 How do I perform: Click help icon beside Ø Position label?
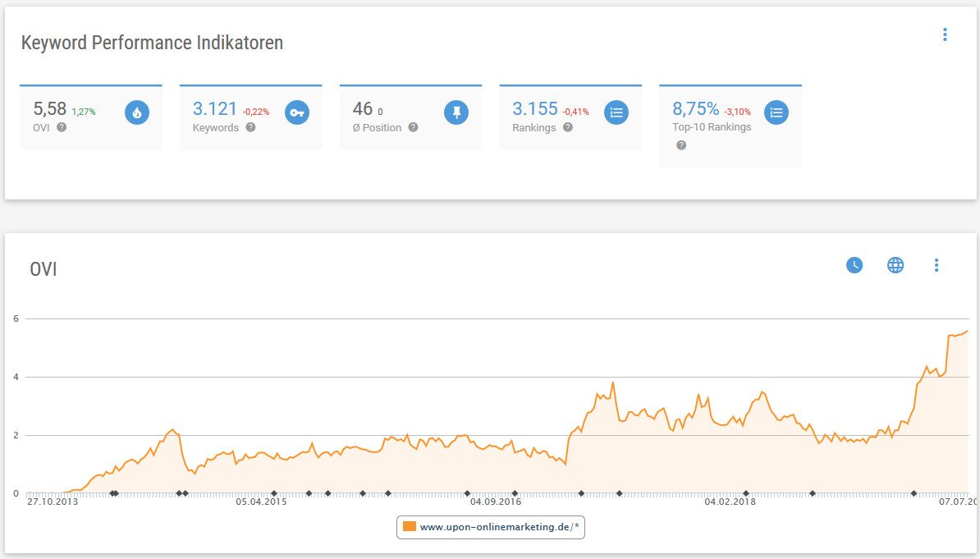click(x=413, y=127)
